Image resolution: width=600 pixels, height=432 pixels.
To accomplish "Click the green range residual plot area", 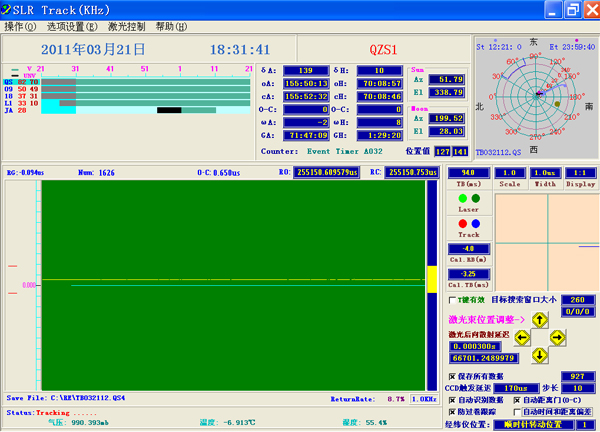I will coord(233,285).
